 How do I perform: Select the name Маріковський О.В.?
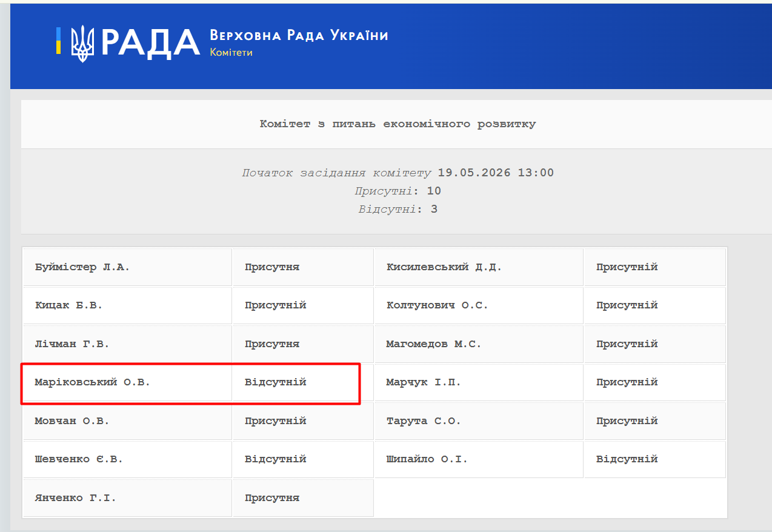pyautogui.click(x=92, y=382)
